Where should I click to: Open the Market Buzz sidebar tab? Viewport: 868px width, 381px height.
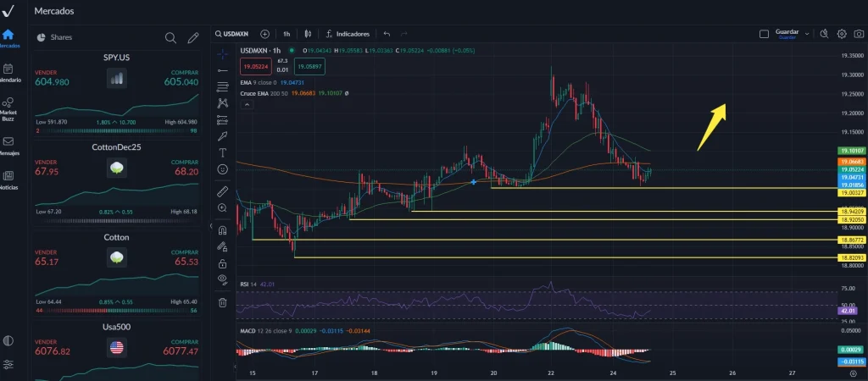(x=8, y=109)
